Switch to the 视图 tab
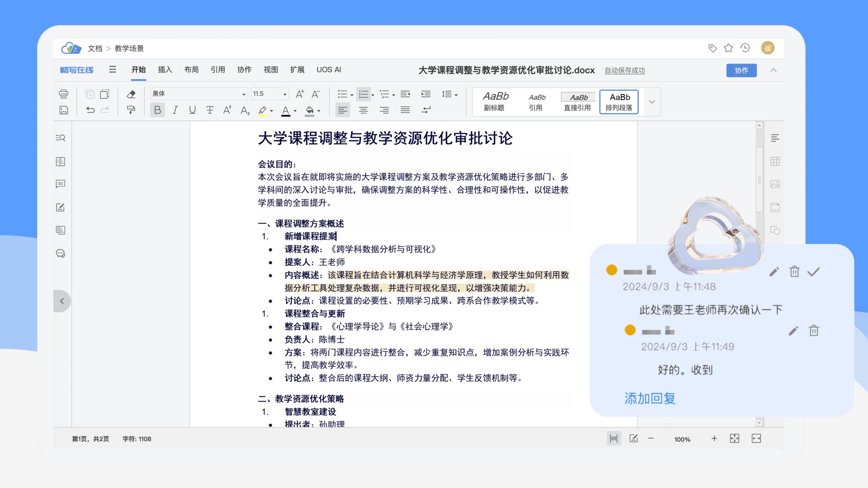The width and height of the screenshot is (868, 488). 271,70
